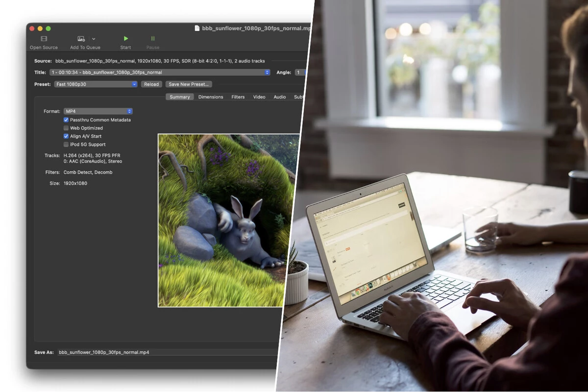
Task: Start encoding with the green play icon
Action: (x=126, y=39)
